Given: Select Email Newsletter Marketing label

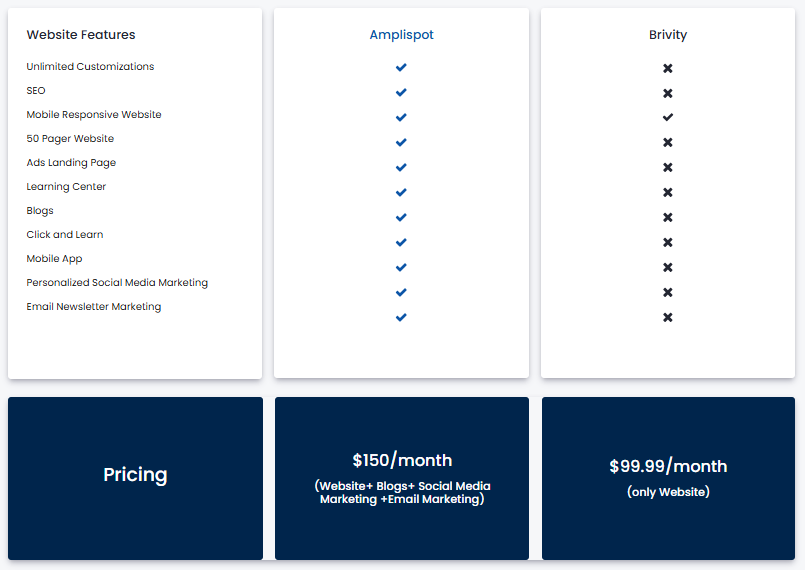Looking at the screenshot, I should pyautogui.click(x=94, y=307).
